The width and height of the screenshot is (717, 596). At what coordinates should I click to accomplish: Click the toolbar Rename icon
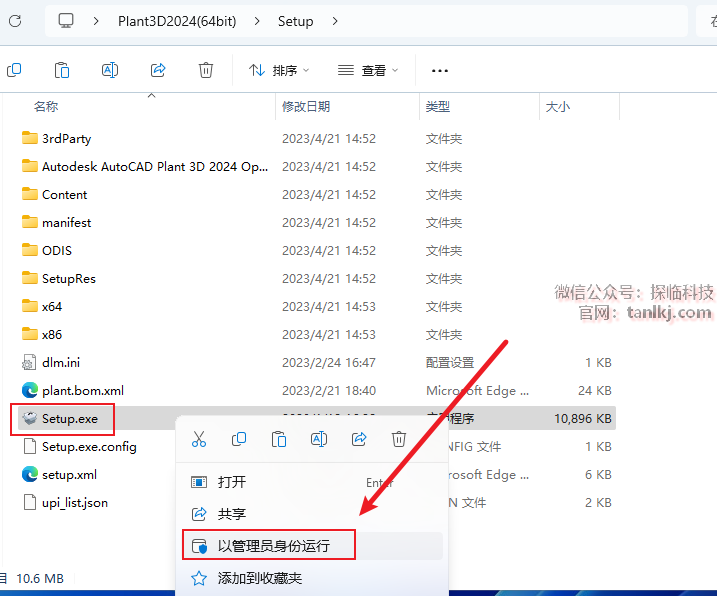point(110,70)
